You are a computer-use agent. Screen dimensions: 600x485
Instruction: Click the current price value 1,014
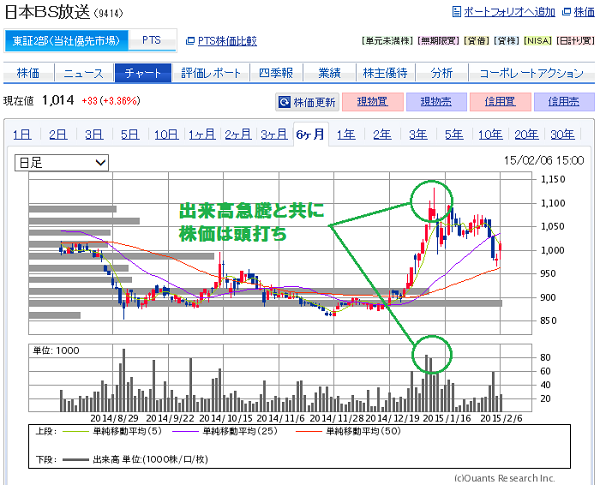[58, 100]
